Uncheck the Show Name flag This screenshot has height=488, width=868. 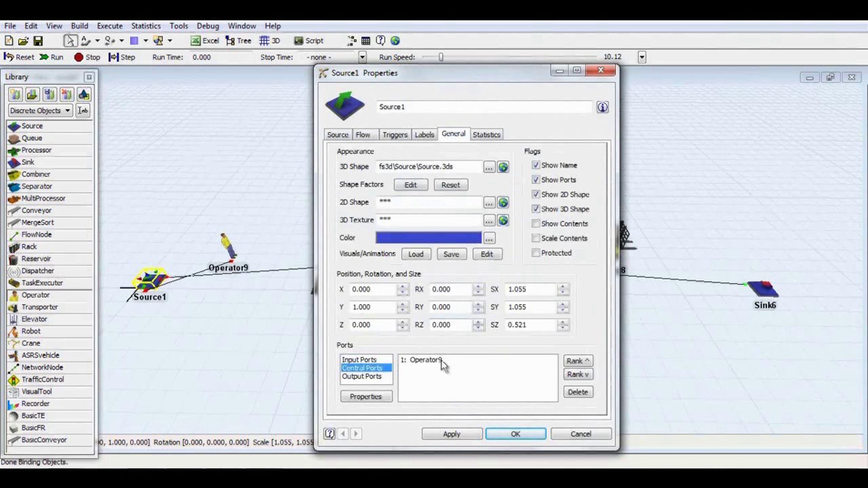pos(536,165)
